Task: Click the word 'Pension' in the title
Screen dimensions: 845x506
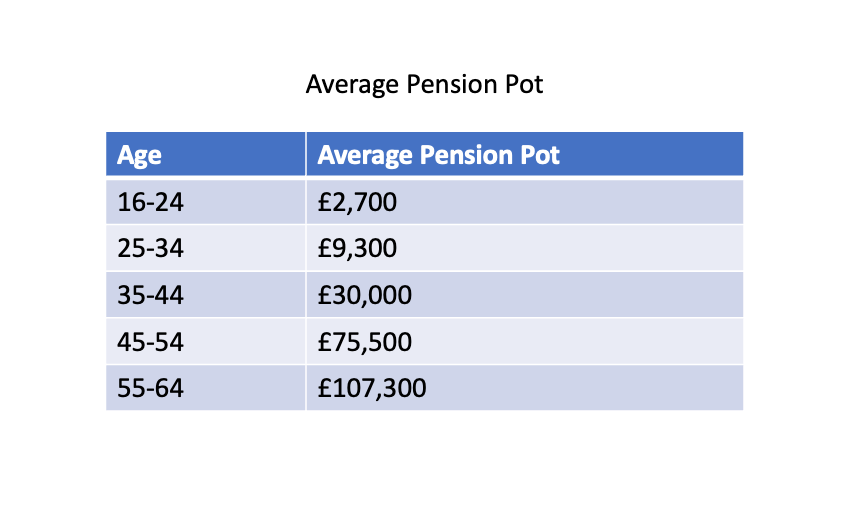Action: click(x=452, y=84)
